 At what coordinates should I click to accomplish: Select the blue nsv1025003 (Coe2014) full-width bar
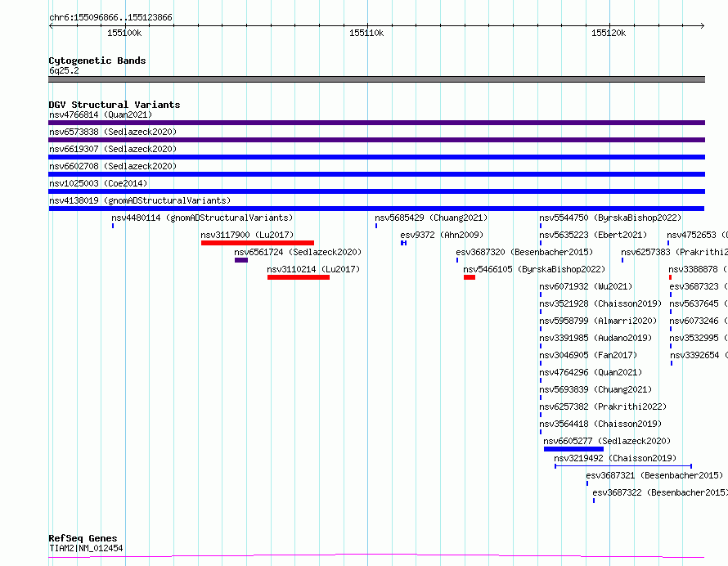click(x=376, y=191)
